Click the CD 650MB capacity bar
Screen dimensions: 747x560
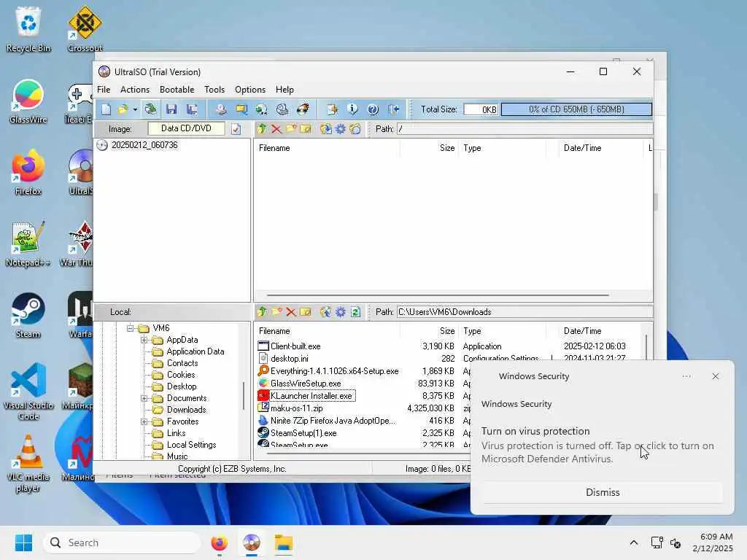pos(576,109)
